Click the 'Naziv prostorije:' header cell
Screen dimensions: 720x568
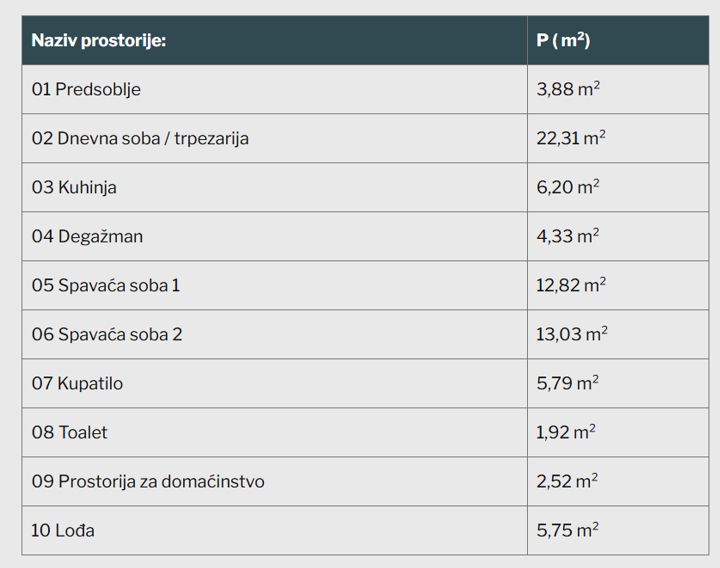click(x=275, y=40)
